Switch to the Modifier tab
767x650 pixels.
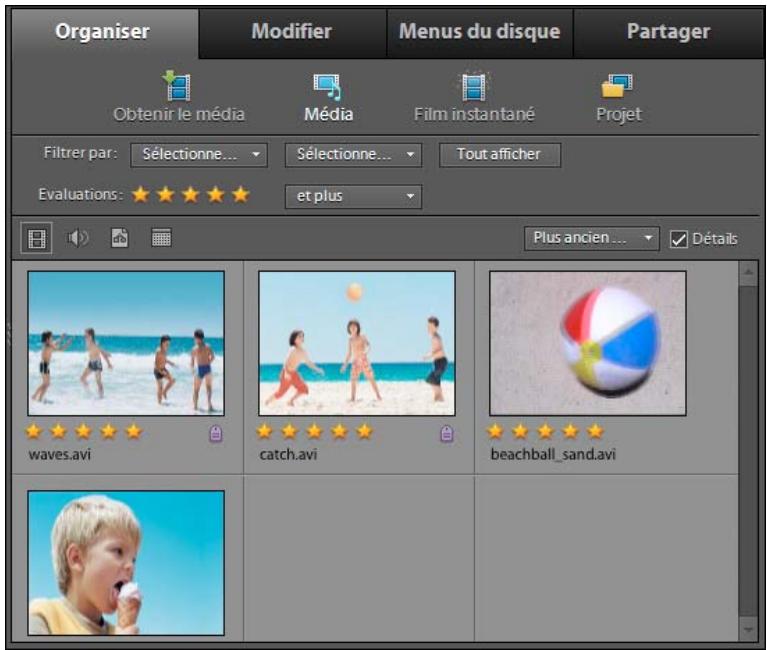[292, 32]
